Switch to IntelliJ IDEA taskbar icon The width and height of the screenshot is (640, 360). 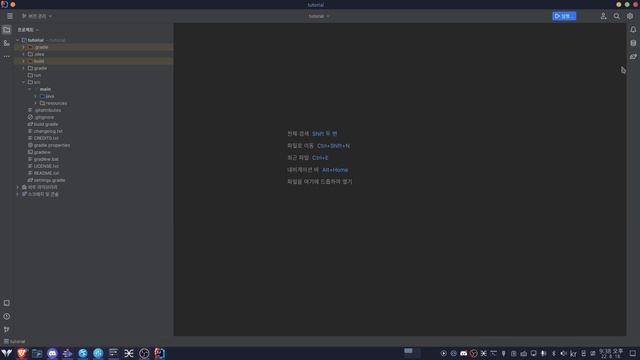coord(160,353)
